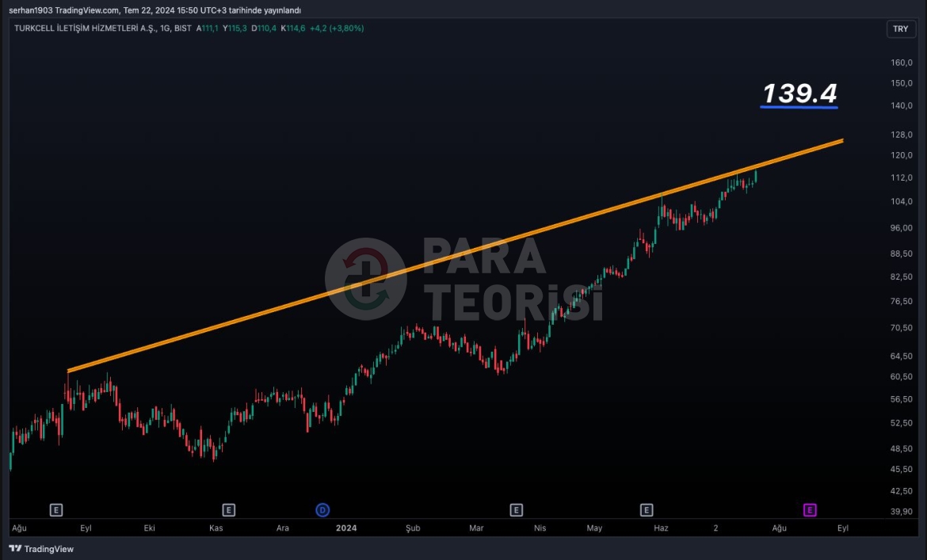
Task: Click the 42,50 price scale label
Action: point(902,491)
